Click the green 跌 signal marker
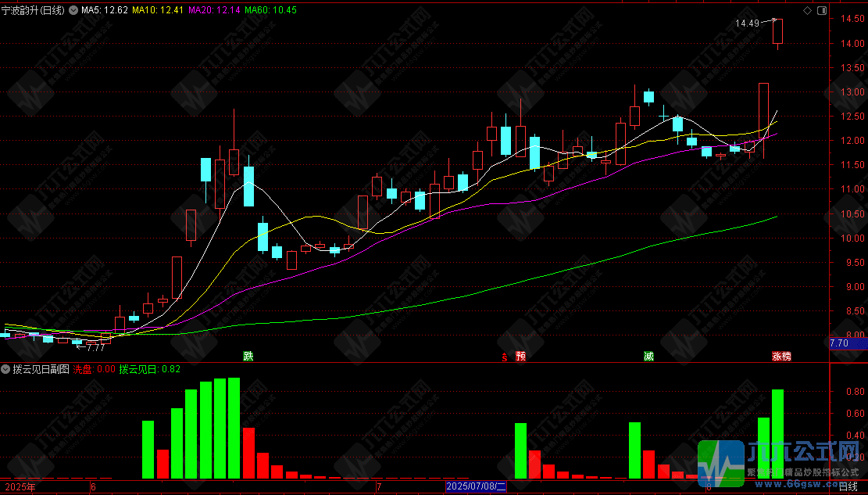 point(248,356)
